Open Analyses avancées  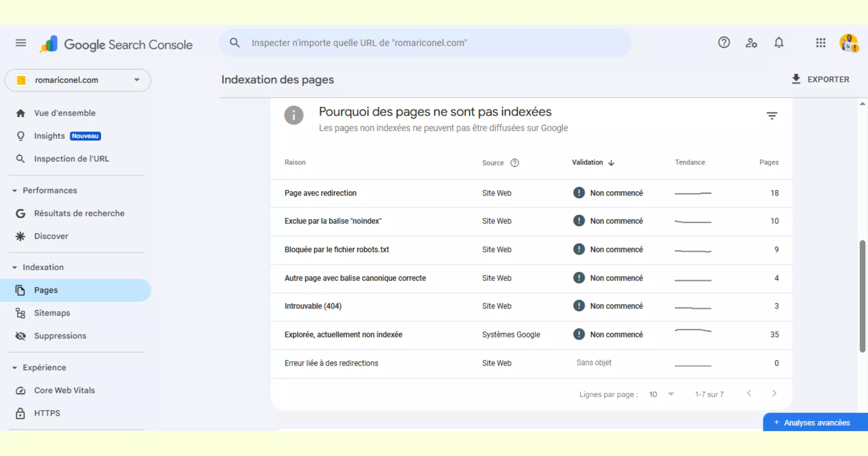click(x=814, y=422)
